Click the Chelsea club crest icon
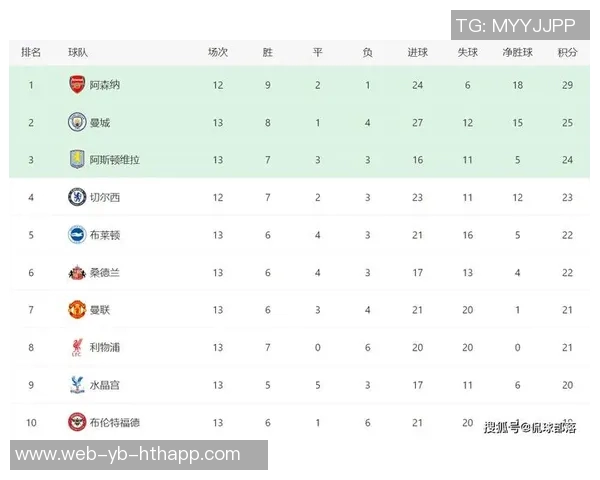Screen dimensions: 600x480 coord(77,197)
